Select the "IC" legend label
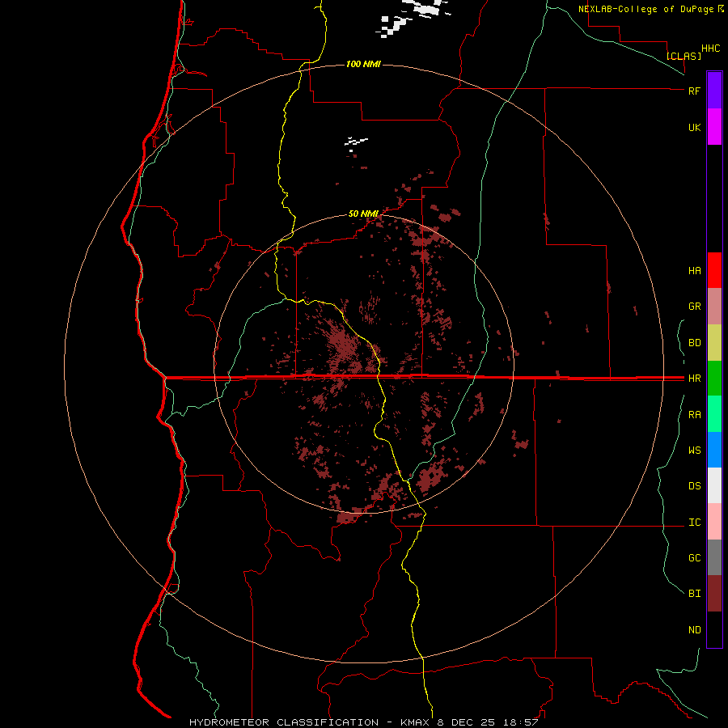Viewport: 728px width, 728px height. click(694, 523)
